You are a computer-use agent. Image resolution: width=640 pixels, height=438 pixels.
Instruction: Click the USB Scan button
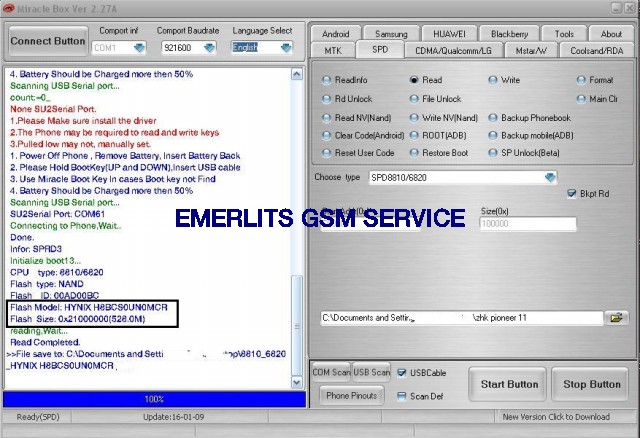point(371,372)
